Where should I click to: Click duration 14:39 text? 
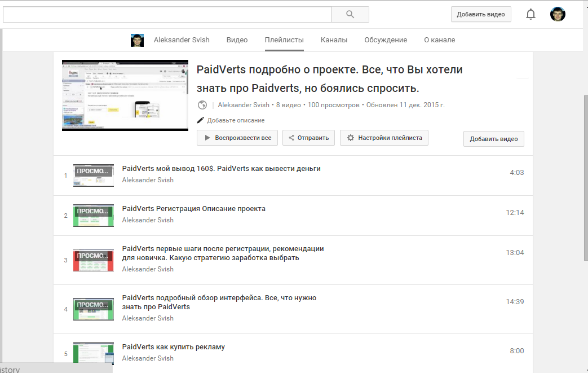tap(515, 302)
